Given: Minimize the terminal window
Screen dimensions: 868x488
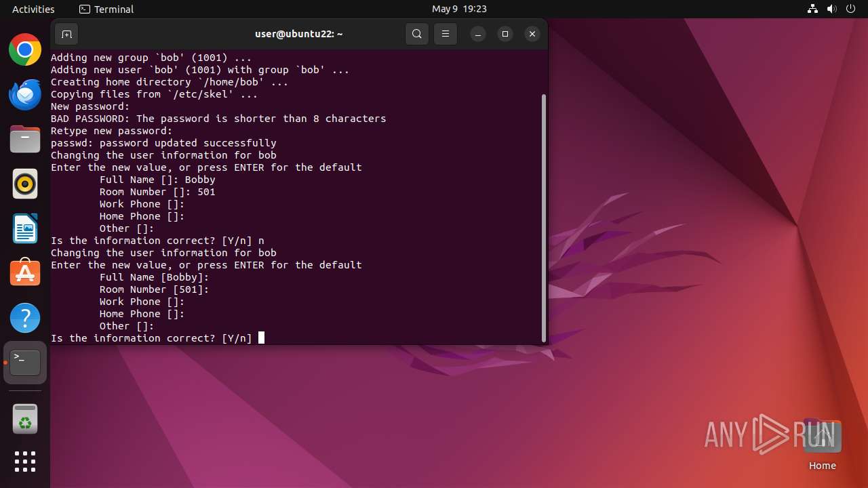Looking at the screenshot, I should 478,34.
